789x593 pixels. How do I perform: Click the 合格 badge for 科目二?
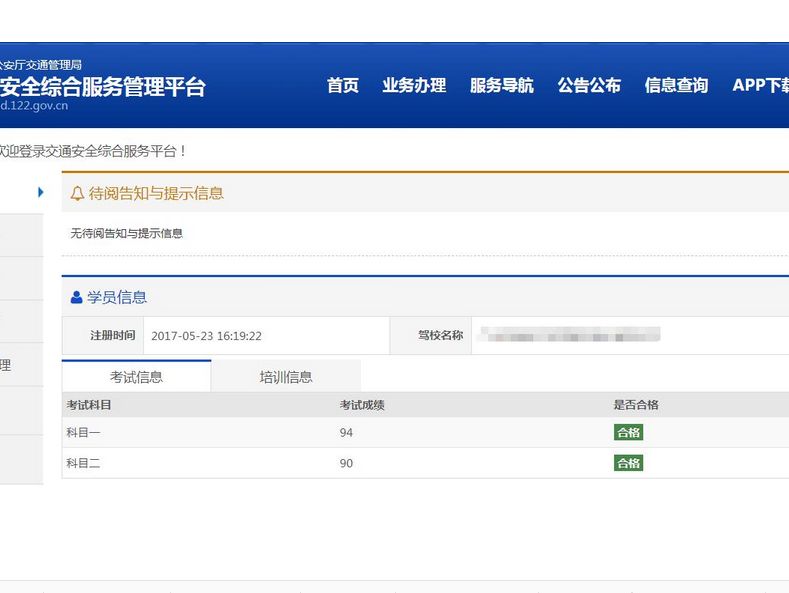point(628,463)
